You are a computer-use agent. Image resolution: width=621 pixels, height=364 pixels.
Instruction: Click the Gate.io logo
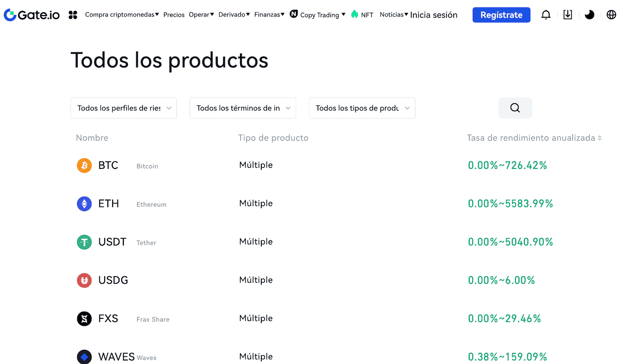click(x=31, y=15)
